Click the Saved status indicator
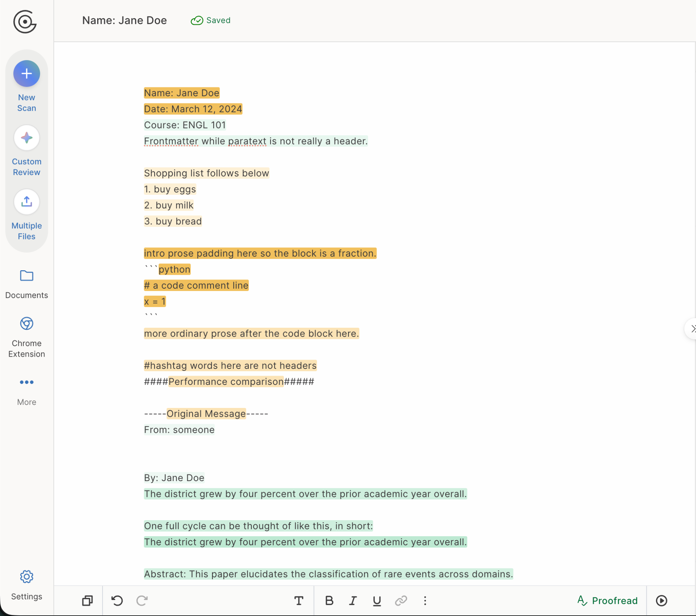 [210, 20]
